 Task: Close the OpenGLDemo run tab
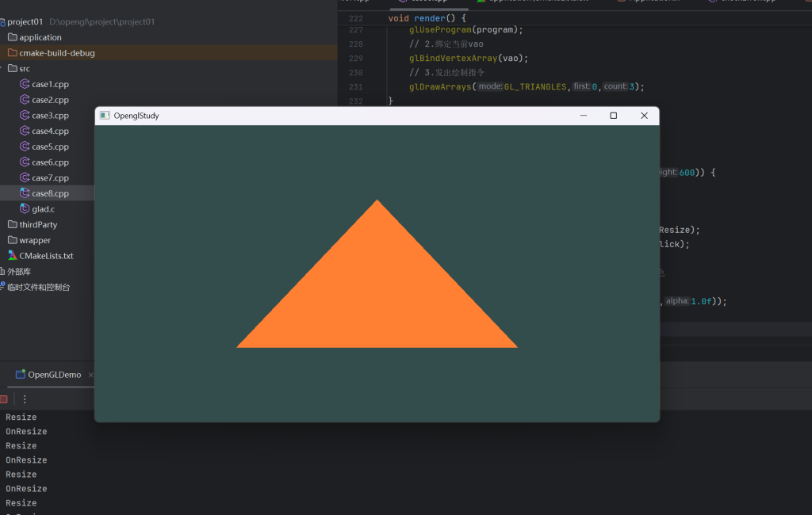(x=91, y=375)
